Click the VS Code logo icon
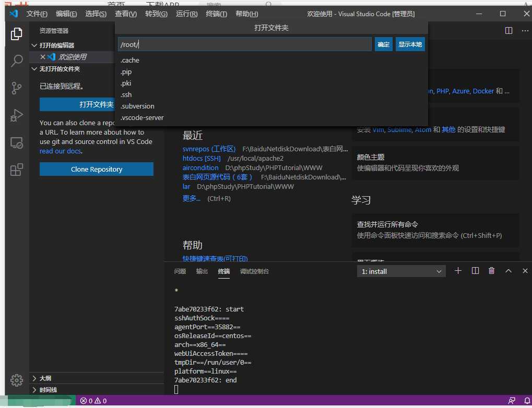This screenshot has height=408, width=532. point(14,14)
